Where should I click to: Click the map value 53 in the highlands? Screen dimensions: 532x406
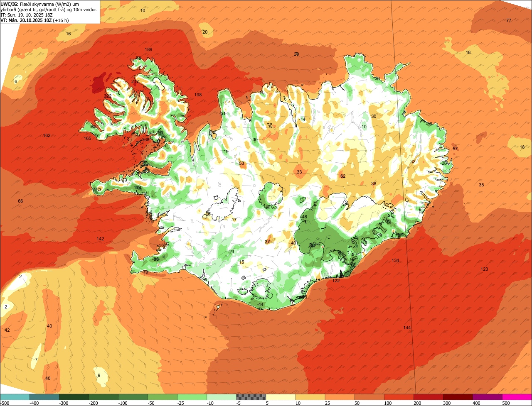pyautogui.click(x=242, y=163)
